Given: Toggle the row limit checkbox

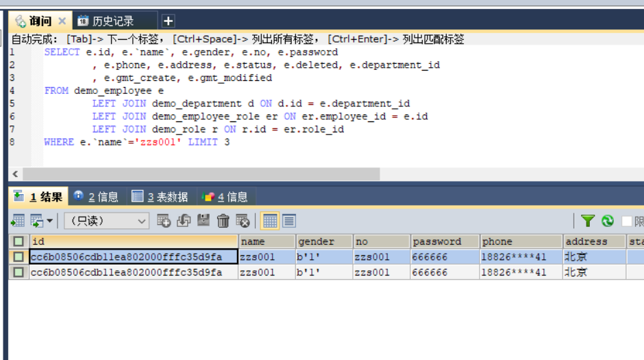Looking at the screenshot, I should tap(627, 221).
